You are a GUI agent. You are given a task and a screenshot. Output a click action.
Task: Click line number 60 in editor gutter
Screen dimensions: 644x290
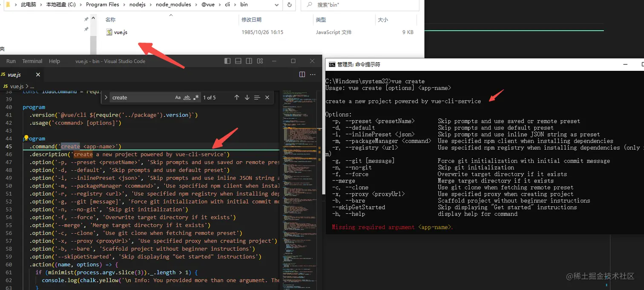tap(9, 264)
